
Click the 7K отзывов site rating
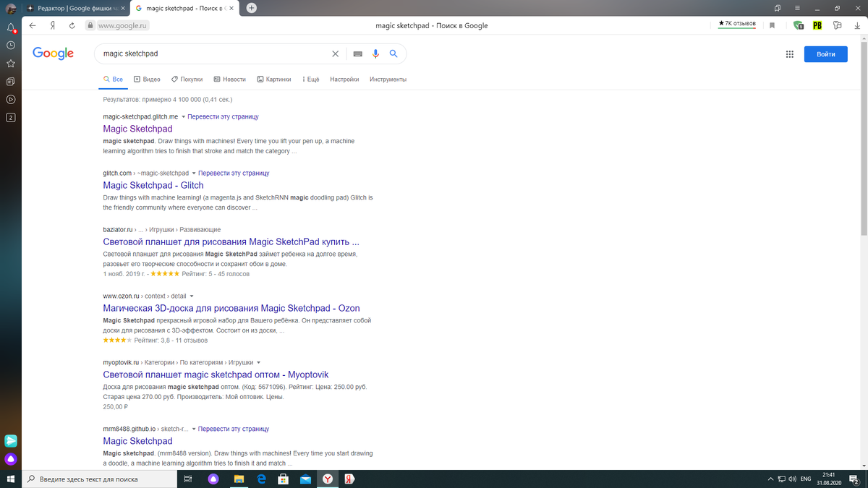[x=738, y=24]
